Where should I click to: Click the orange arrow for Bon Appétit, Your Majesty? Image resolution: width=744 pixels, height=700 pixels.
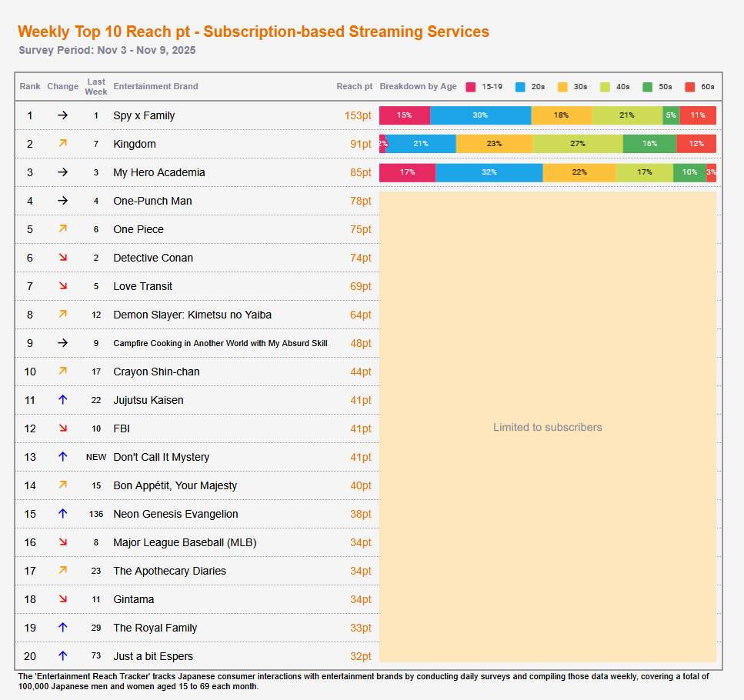[x=62, y=484]
